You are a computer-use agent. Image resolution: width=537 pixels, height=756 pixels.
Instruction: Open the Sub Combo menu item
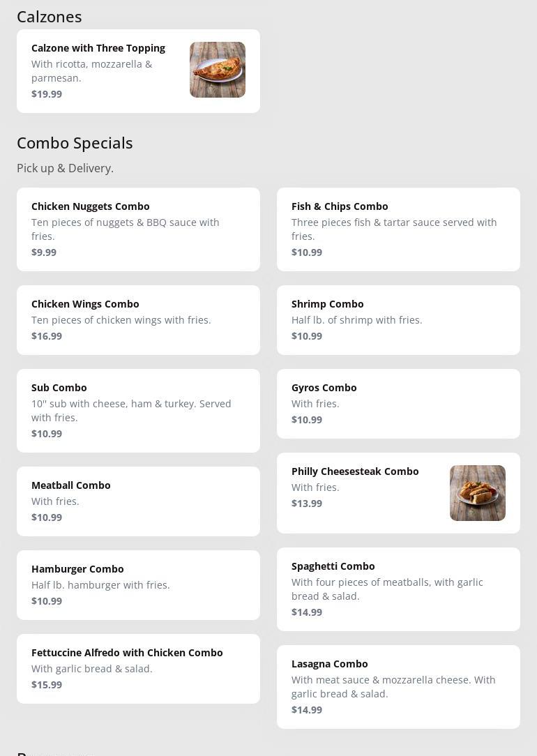pos(138,411)
